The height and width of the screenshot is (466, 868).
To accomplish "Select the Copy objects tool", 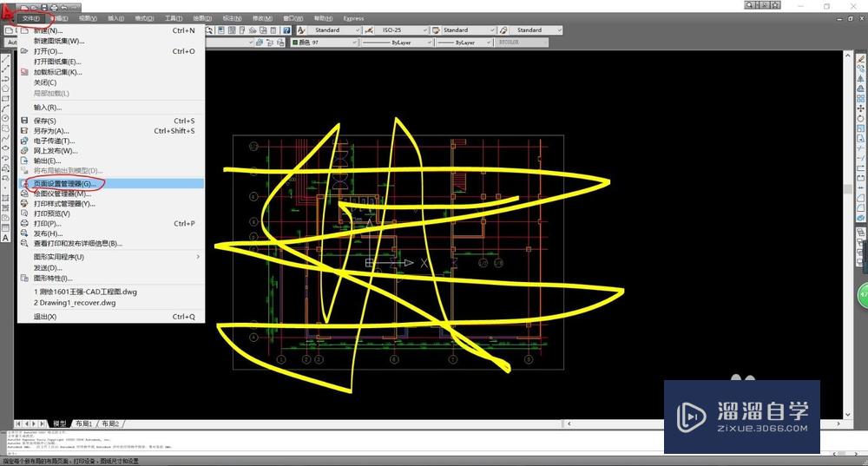I will pos(861,68).
